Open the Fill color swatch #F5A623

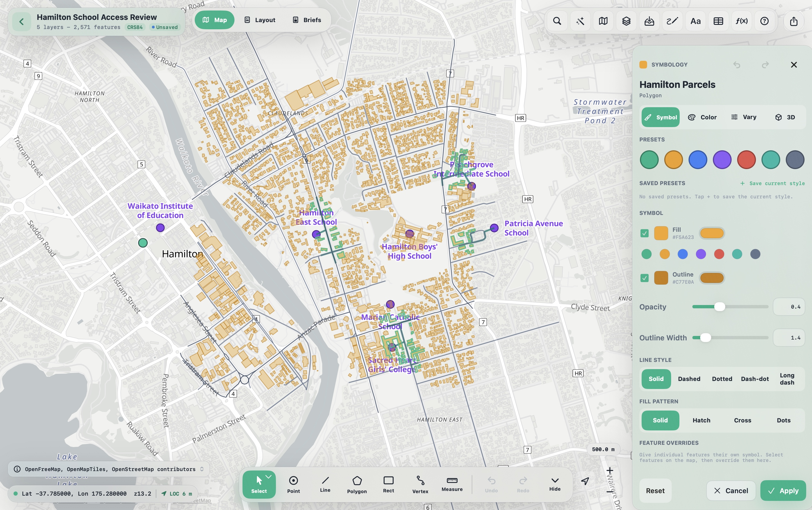coord(661,233)
